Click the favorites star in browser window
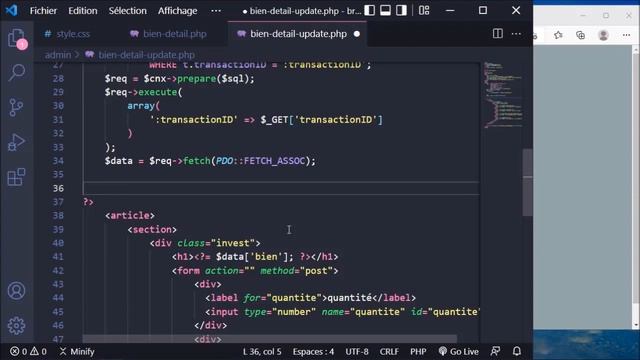Screen dimensions: 640x360 click(x=558, y=35)
